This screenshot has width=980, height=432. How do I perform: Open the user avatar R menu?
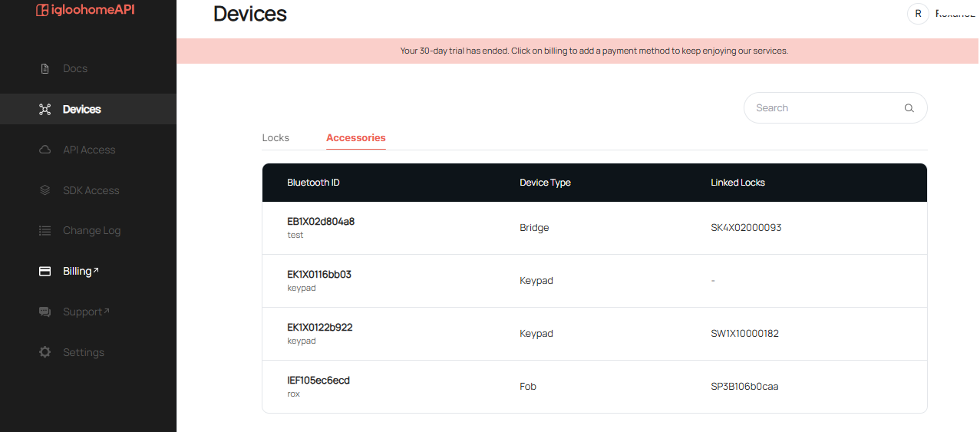[x=918, y=13]
